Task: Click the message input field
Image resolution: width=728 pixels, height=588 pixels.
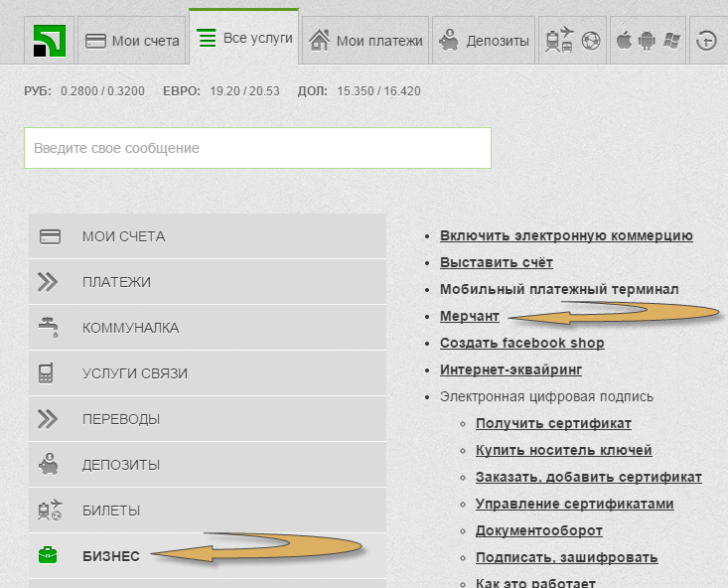Action: pyautogui.click(x=257, y=148)
